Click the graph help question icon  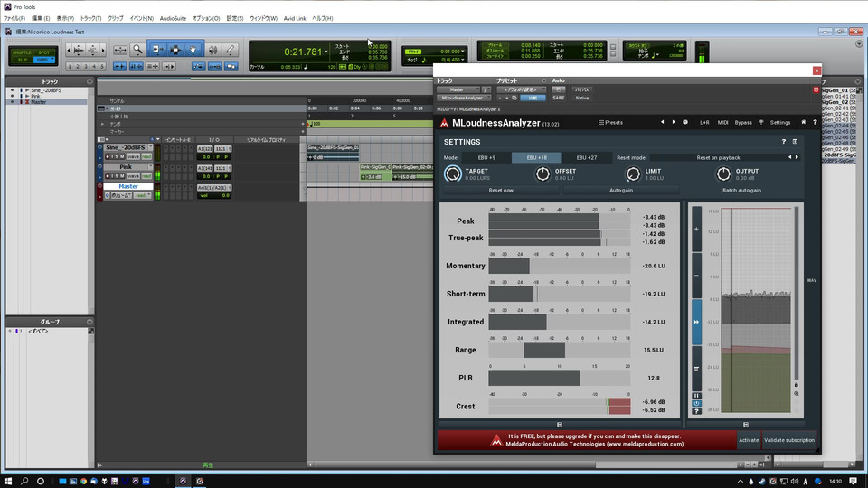(x=696, y=411)
